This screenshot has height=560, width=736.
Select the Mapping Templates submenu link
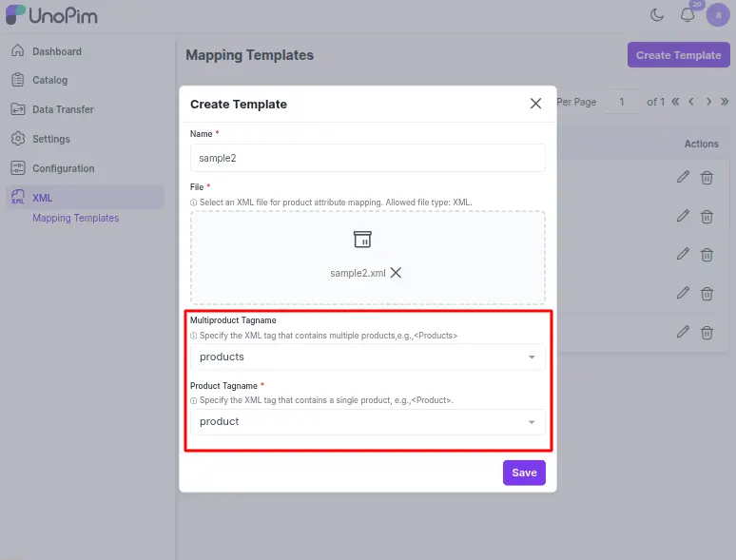click(x=76, y=218)
